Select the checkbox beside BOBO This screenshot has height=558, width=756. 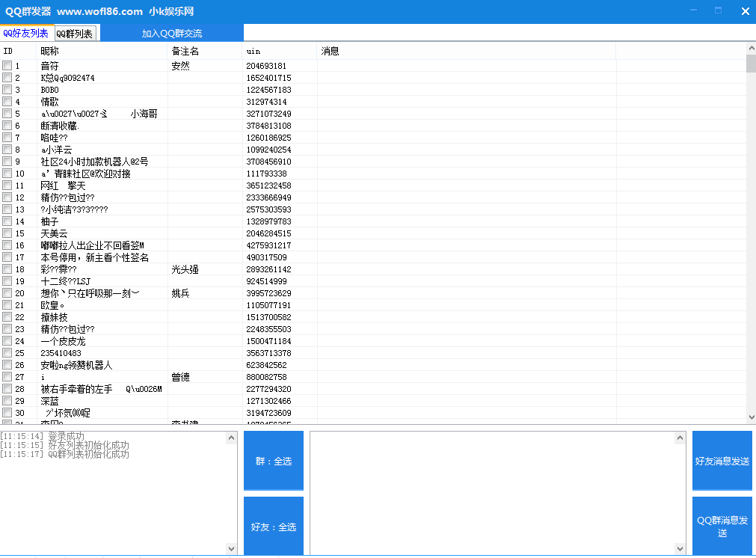(x=7, y=90)
